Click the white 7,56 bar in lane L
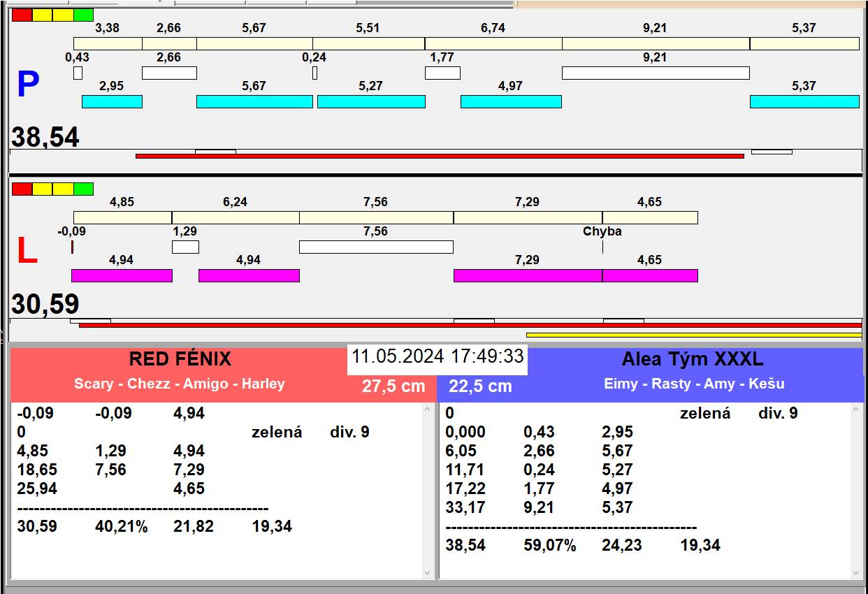868x594 pixels. (x=376, y=247)
